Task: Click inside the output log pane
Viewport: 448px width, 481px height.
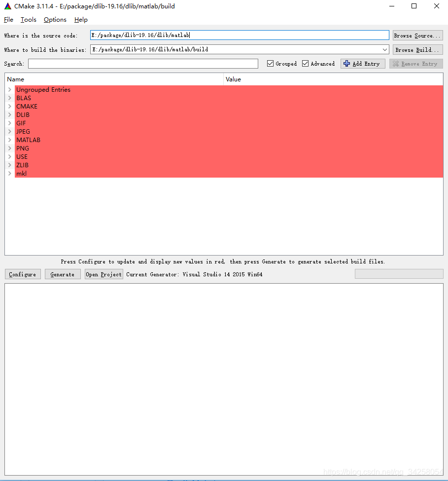Action: [x=224, y=379]
